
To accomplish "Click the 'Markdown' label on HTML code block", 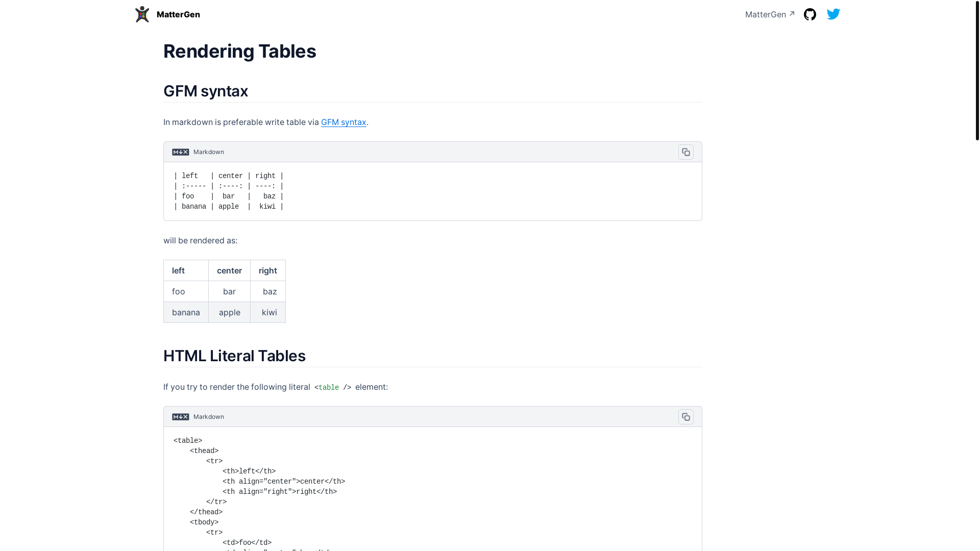I will [208, 417].
